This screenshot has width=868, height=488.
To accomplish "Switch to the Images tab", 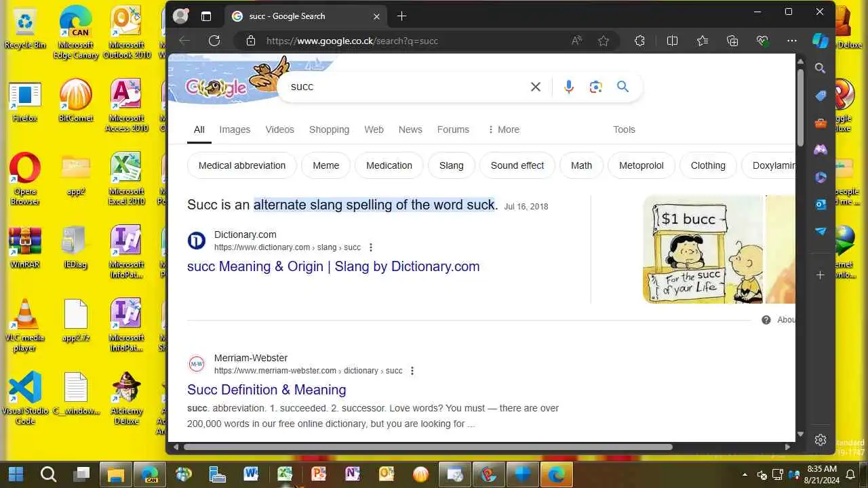I will tap(235, 129).
